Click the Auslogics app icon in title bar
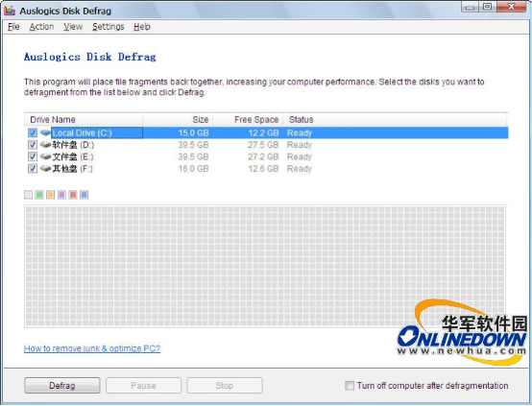The width and height of the screenshot is (532, 406). 10,11
